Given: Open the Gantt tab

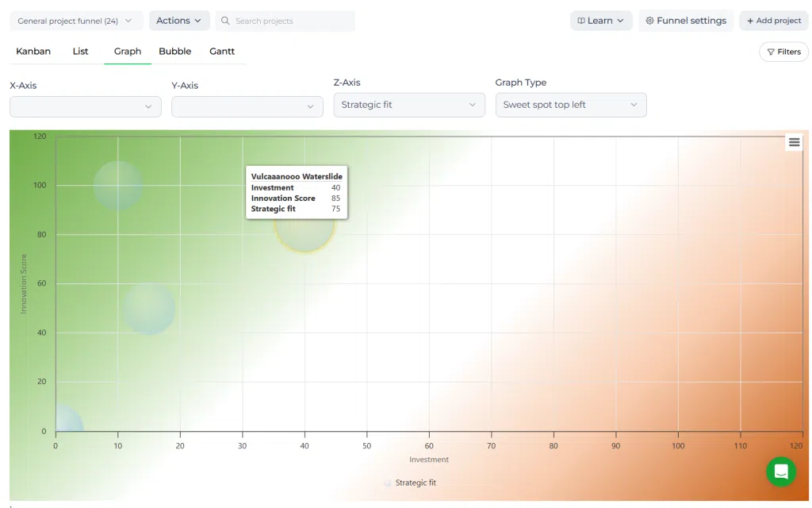Looking at the screenshot, I should tap(222, 52).
